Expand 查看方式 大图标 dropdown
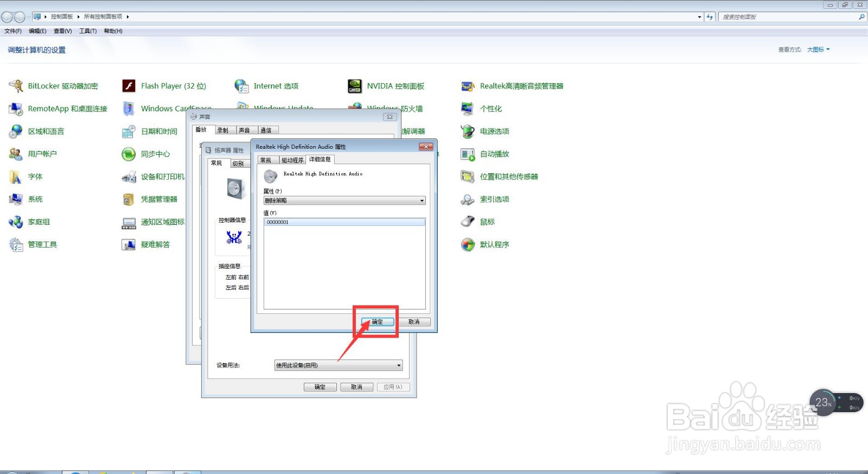This screenshot has width=868, height=474. (x=818, y=49)
